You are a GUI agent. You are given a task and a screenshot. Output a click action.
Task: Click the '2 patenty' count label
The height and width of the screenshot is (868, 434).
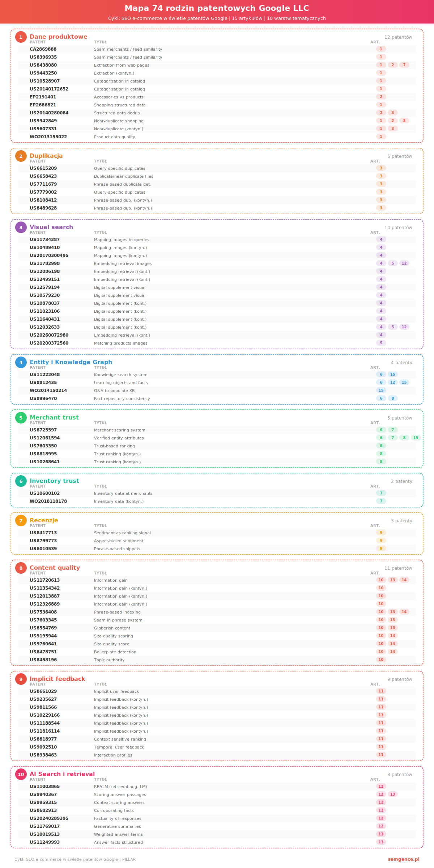click(401, 481)
